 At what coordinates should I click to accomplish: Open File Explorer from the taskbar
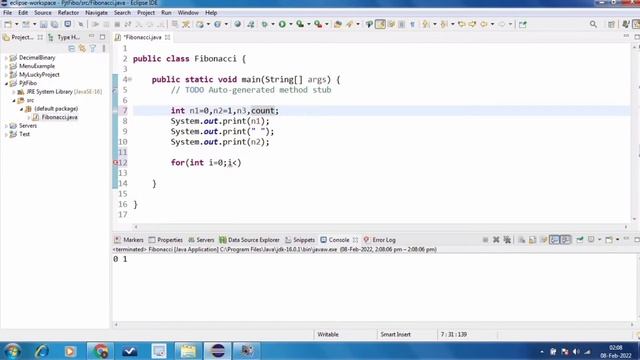[188, 351]
